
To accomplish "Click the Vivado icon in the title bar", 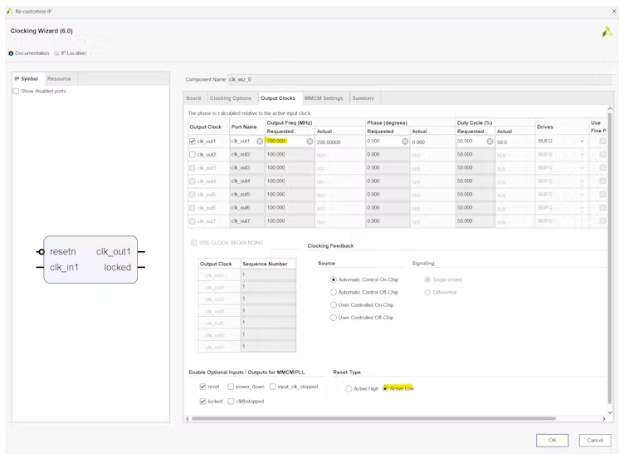I will 9,9.
